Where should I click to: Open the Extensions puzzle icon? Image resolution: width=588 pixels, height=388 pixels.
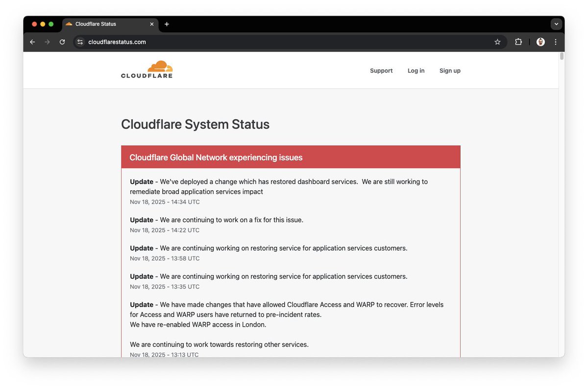pos(518,42)
